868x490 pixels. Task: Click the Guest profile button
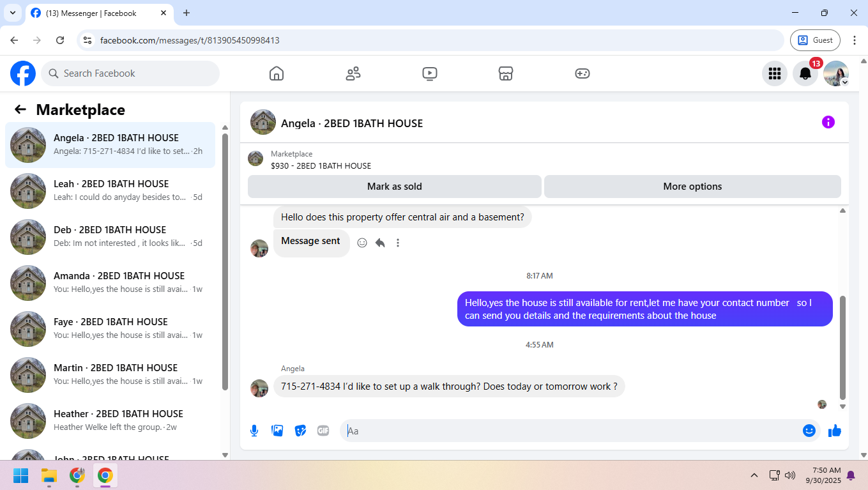coord(815,40)
